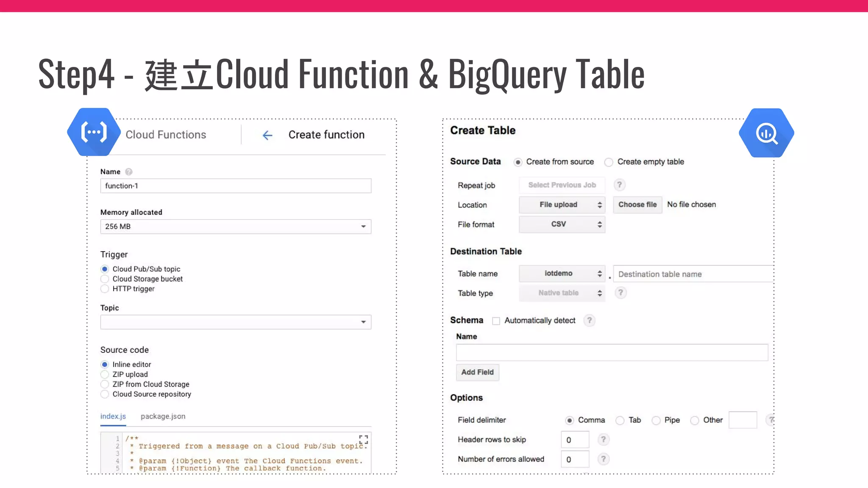
Task: Enable Automatically detect schema checkbox
Action: [496, 321]
